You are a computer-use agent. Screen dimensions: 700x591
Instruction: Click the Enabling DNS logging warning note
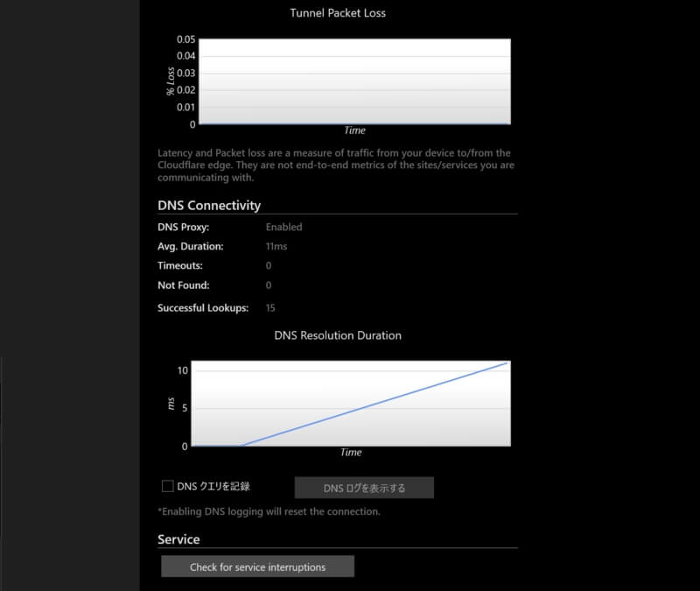[269, 511]
